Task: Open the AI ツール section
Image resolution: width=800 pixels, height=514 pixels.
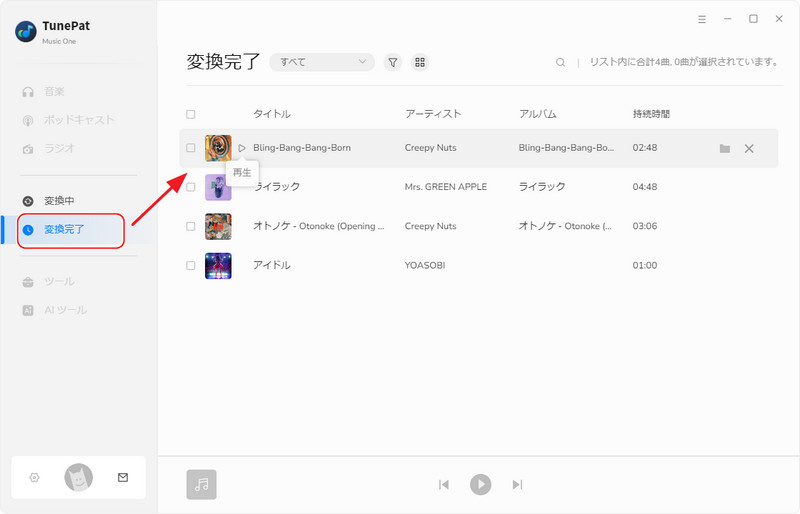Action: tap(65, 310)
